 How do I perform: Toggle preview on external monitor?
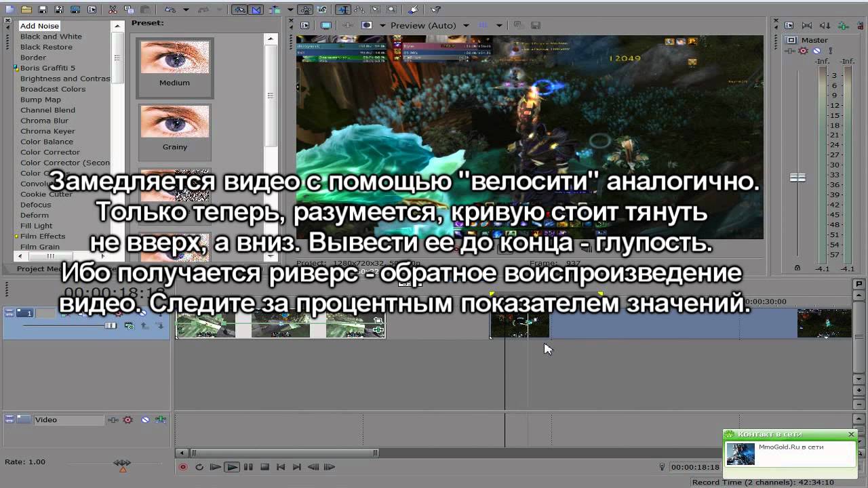click(326, 25)
